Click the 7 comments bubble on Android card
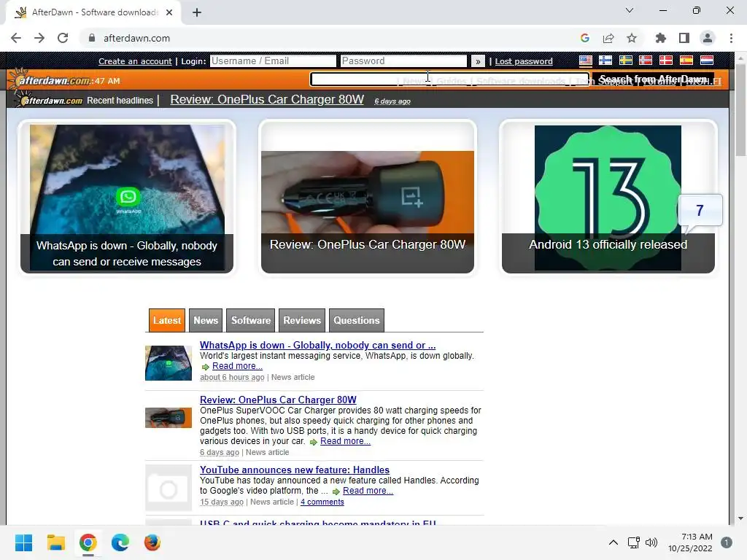 point(700,211)
